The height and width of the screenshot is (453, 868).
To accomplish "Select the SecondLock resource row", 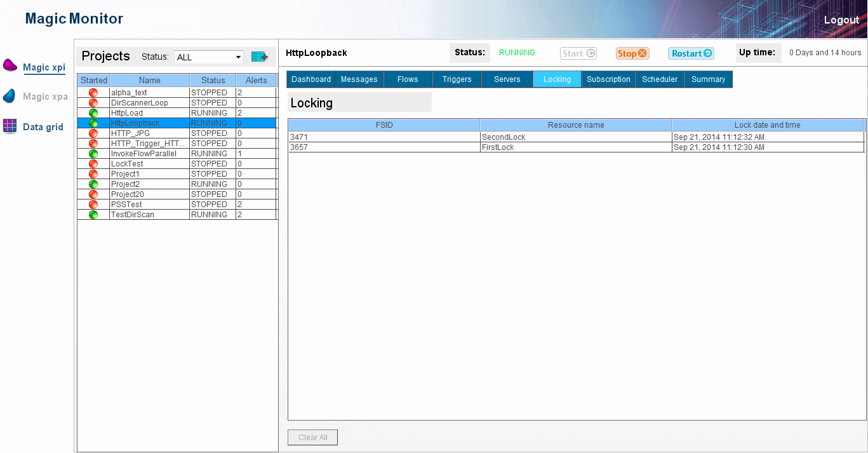I will 577,137.
